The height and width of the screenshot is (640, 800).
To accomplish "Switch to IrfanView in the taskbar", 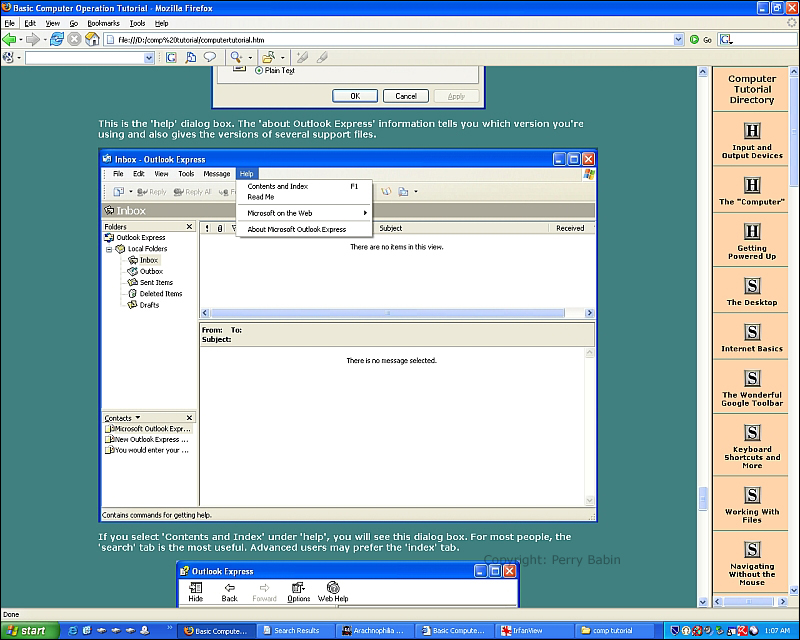I will click(x=533, y=631).
